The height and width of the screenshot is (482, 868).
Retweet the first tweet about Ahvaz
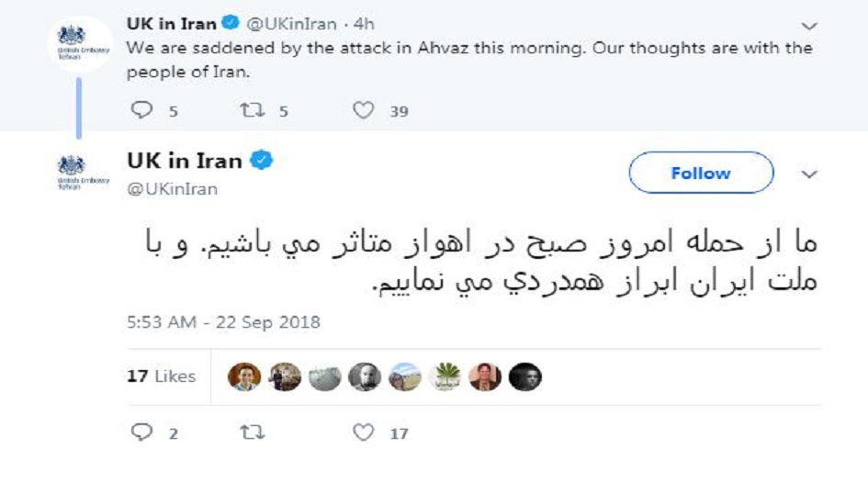(250, 111)
